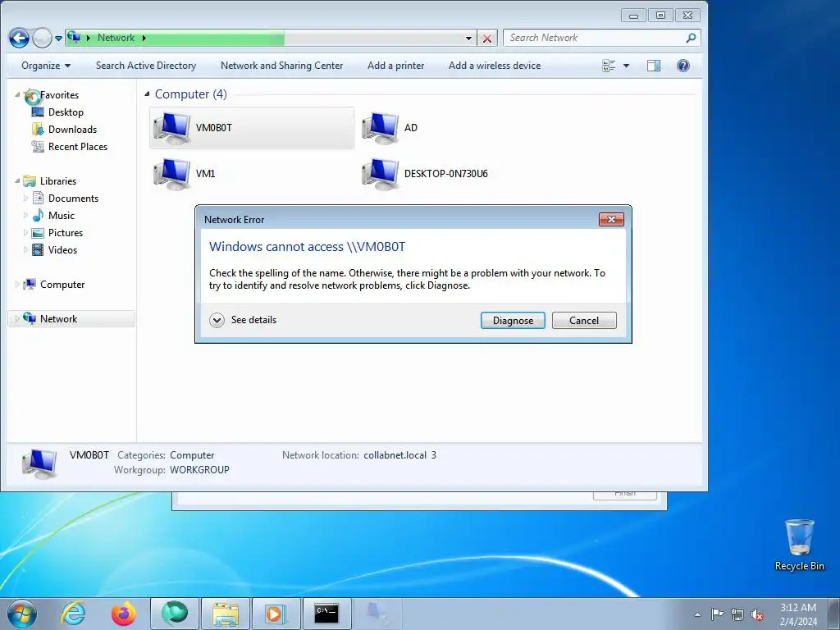The height and width of the screenshot is (630, 840).
Task: Select Desktop under Favorites
Action: 66,112
